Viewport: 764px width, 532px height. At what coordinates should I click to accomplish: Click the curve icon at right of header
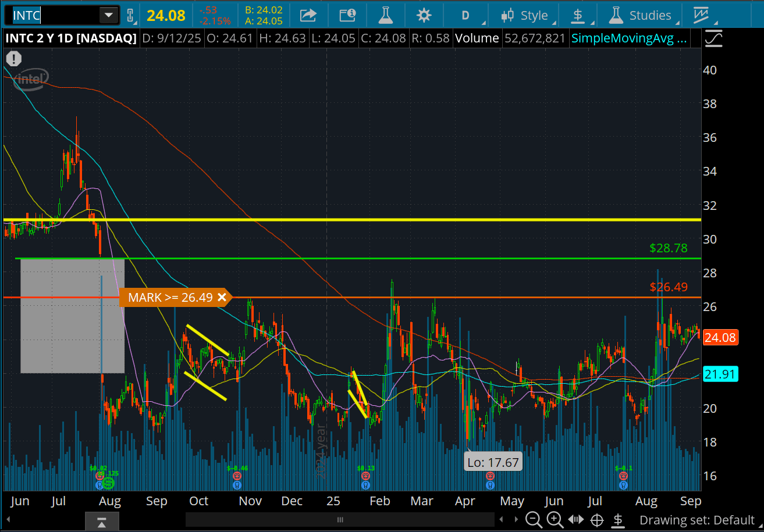point(714,39)
